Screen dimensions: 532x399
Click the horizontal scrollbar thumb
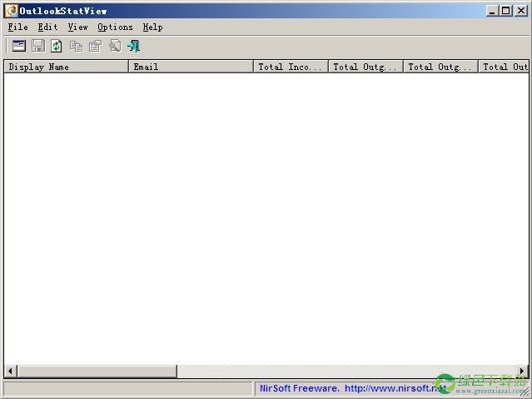97,371
